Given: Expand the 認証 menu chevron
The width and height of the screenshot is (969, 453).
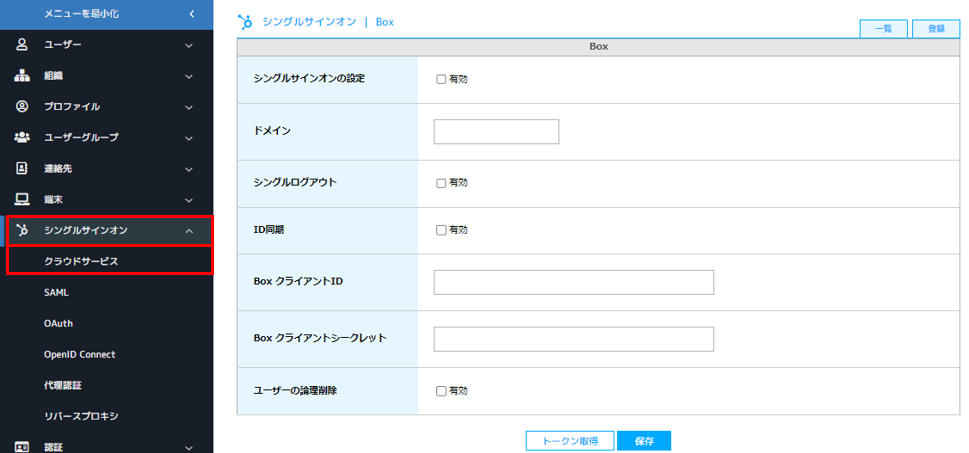Looking at the screenshot, I should click(189, 447).
